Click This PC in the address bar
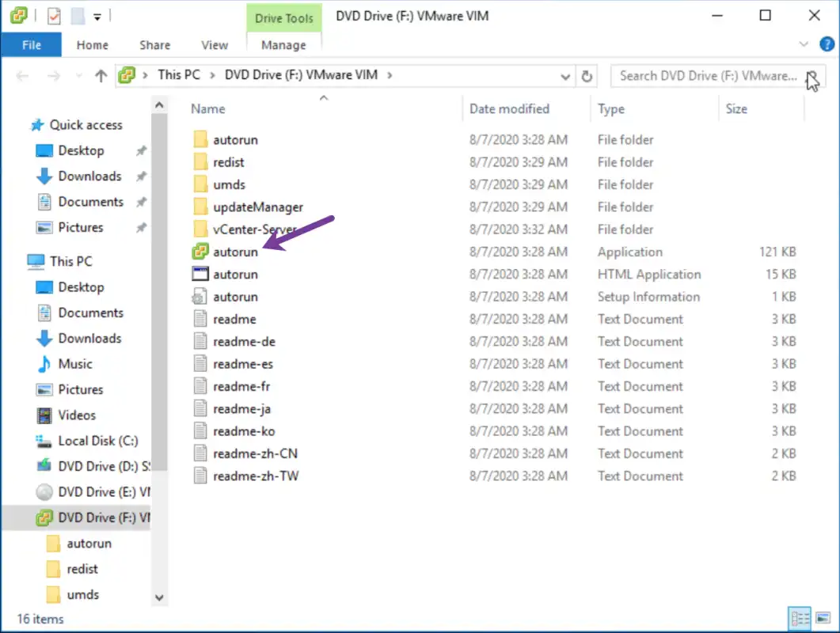Screen dimensions: 840x633 pyautogui.click(x=179, y=75)
